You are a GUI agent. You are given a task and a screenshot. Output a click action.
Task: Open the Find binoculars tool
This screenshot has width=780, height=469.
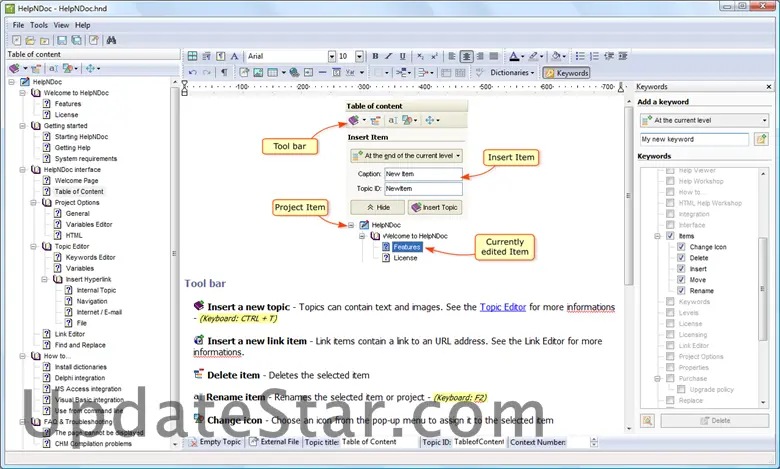click(x=111, y=40)
